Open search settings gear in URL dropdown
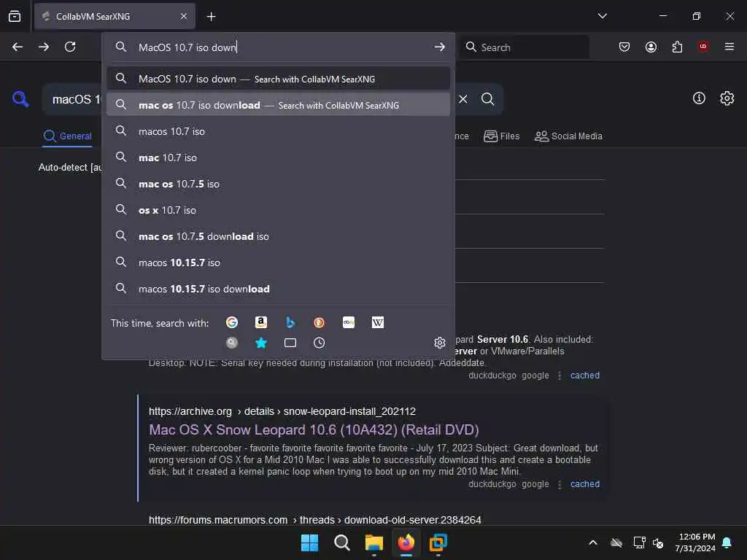This screenshot has width=747, height=560. point(440,343)
